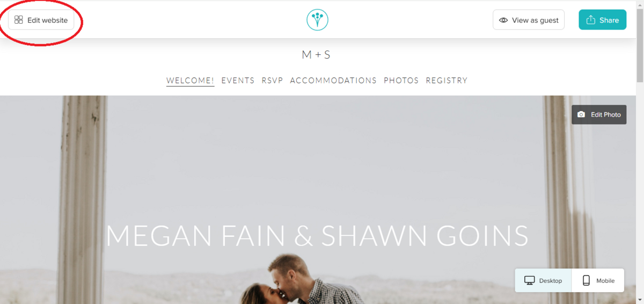This screenshot has width=644, height=304.
Task: Open the RSVP page
Action: [x=272, y=81]
